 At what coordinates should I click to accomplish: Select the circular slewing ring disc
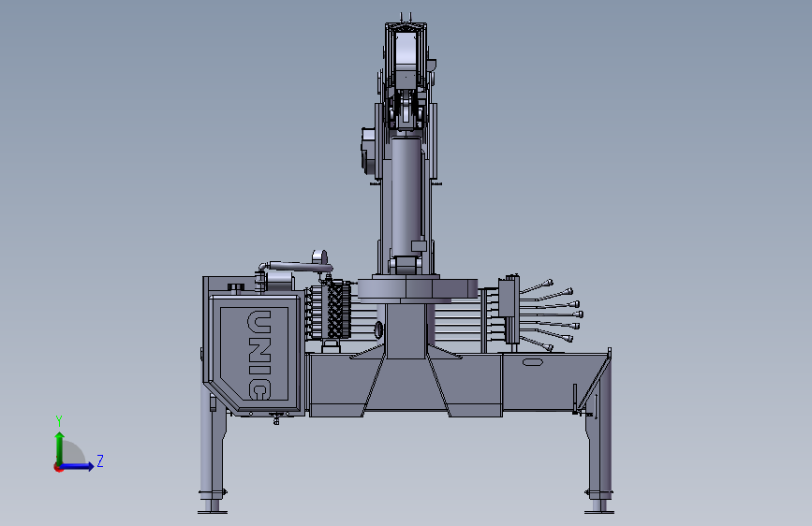tap(418, 290)
